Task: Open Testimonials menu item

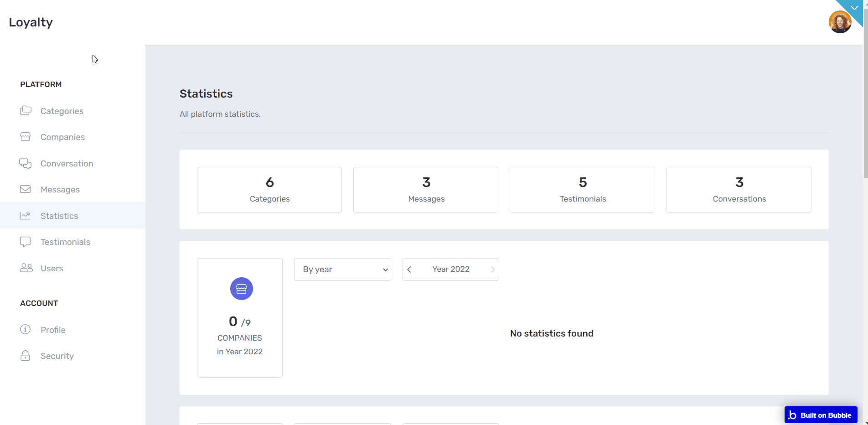Action: click(73, 242)
